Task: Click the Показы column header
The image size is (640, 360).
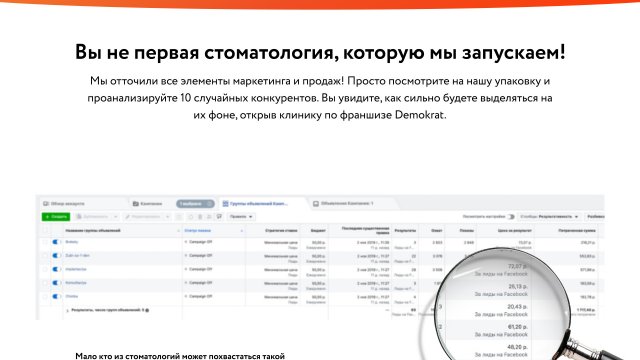Action: (467, 231)
